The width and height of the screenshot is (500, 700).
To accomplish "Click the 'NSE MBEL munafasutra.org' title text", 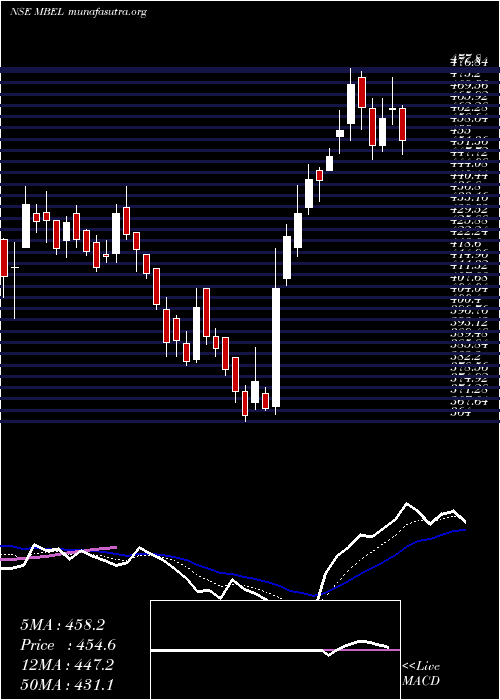I will coord(78,12).
